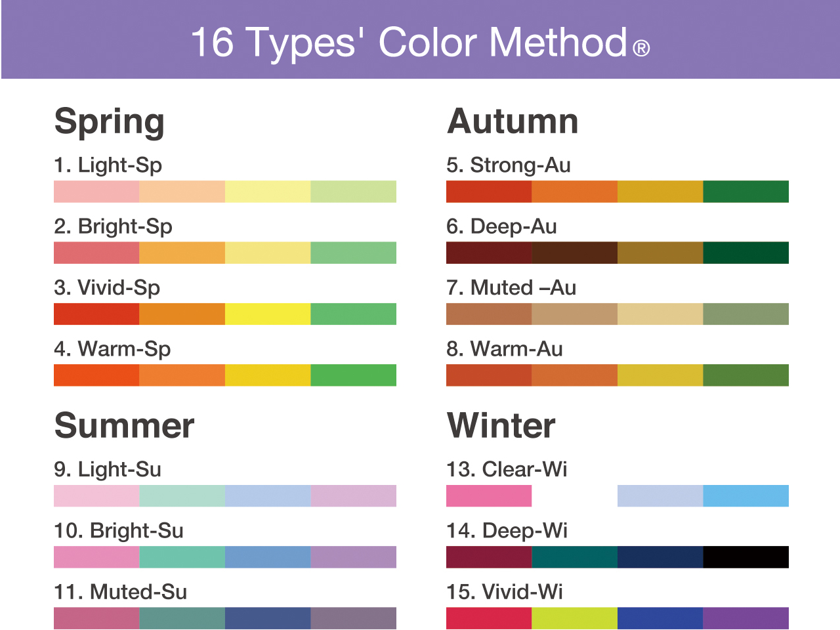Screen dimensions: 840x630
Task: Click the Spring section heading
Action: [x=109, y=122]
